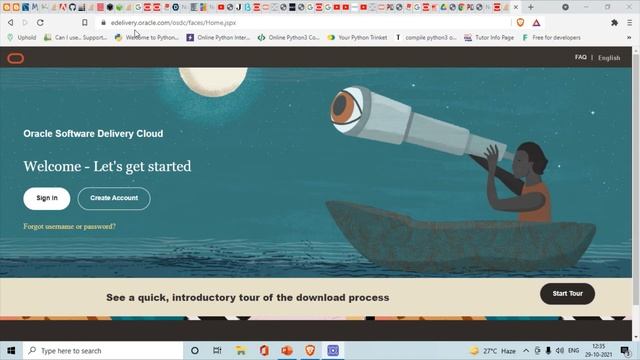Image resolution: width=640 pixels, height=360 pixels.
Task: Switch to the GitHub tab
Action: pyautogui.click(x=72, y=7)
